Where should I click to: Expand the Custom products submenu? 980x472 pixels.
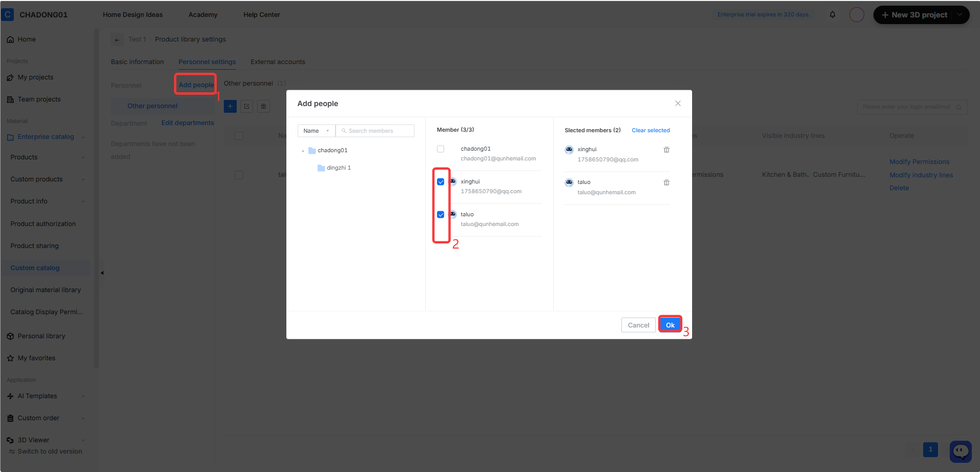[83, 180]
